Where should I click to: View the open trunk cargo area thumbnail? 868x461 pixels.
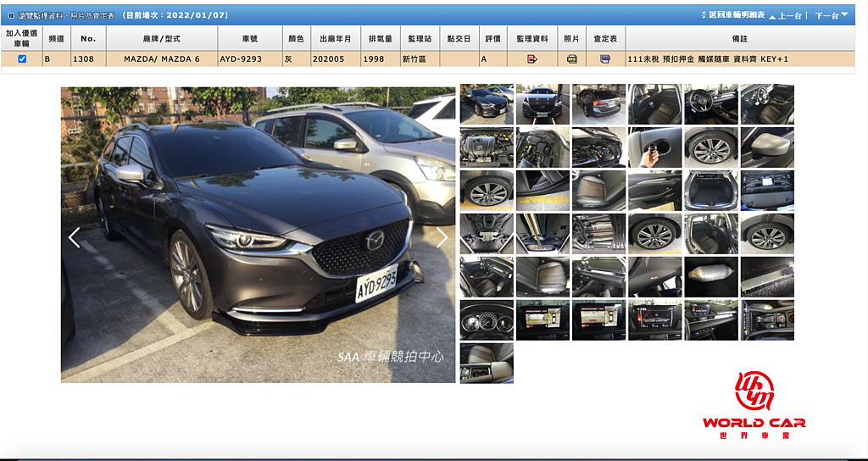click(x=711, y=191)
